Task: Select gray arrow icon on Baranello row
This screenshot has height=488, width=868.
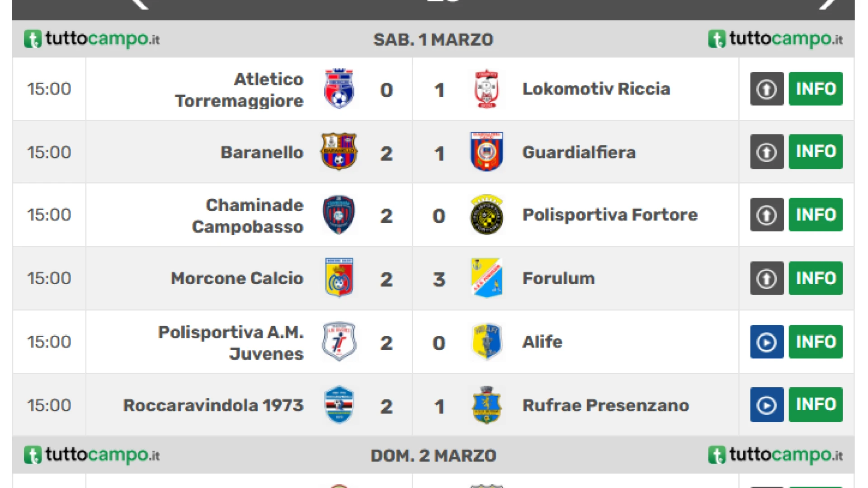Action: click(x=767, y=151)
